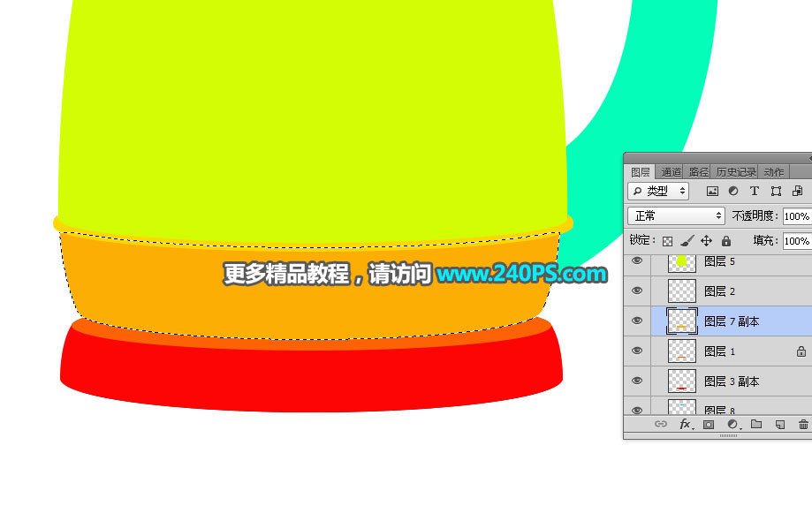Click the link layers icon

click(x=660, y=424)
